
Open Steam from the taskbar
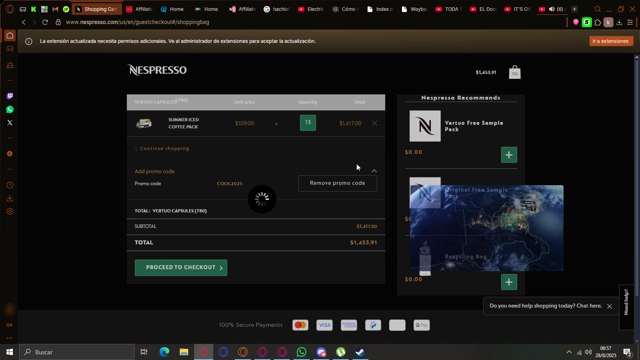click(x=360, y=352)
